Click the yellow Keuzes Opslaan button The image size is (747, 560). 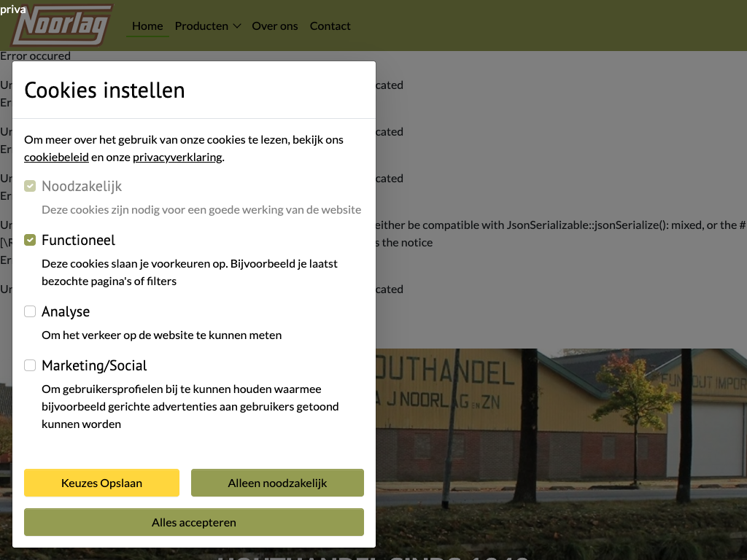click(101, 483)
